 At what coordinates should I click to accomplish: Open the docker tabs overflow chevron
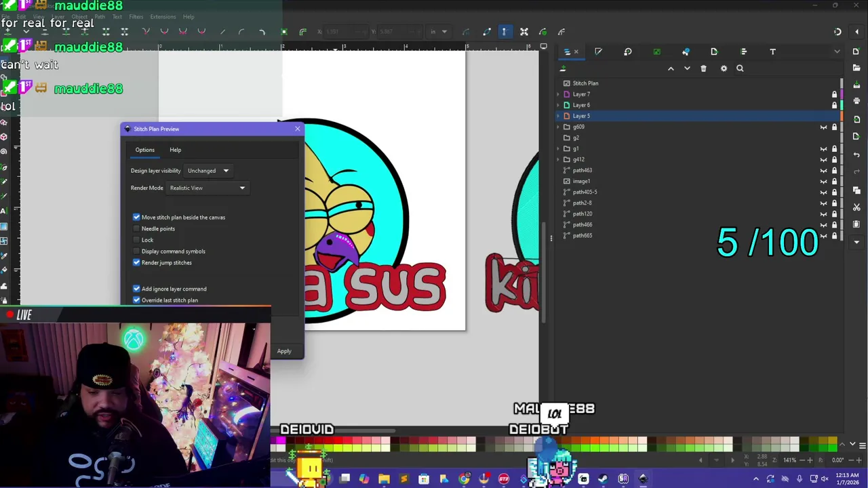point(837,52)
